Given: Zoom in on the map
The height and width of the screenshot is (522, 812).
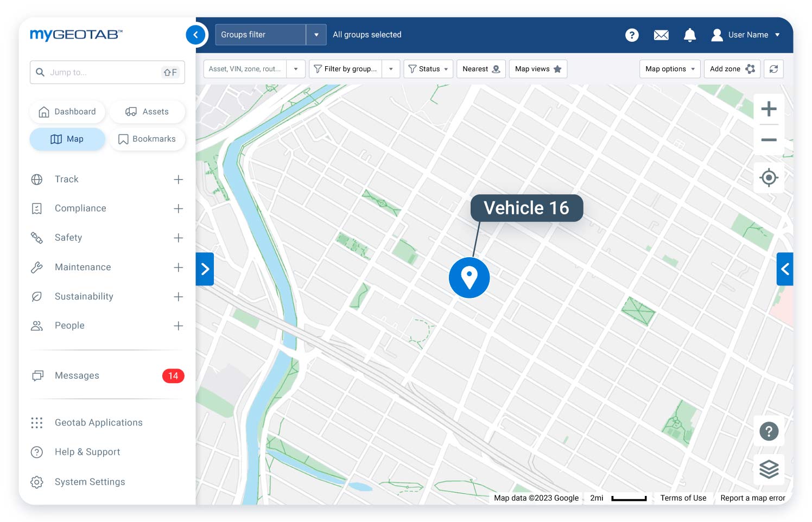Looking at the screenshot, I should pyautogui.click(x=769, y=109).
